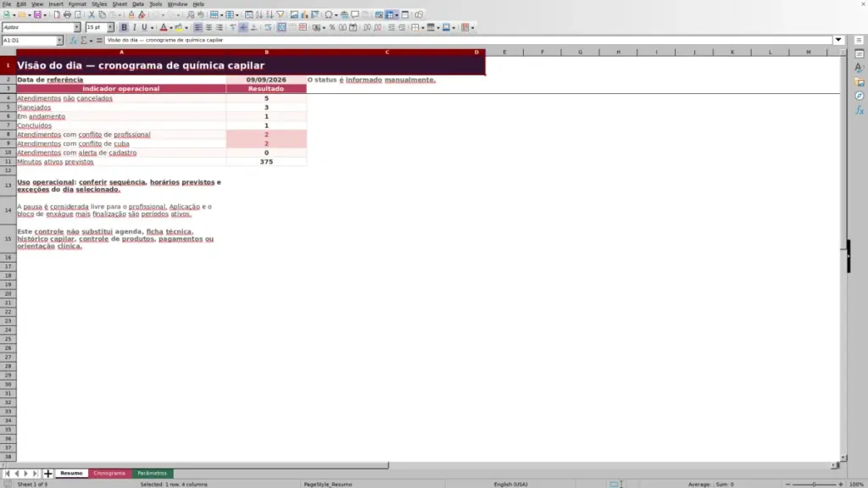Image resolution: width=868 pixels, height=488 pixels.
Task: Switch to the Parâmetros sheet tab
Action: click(153, 474)
